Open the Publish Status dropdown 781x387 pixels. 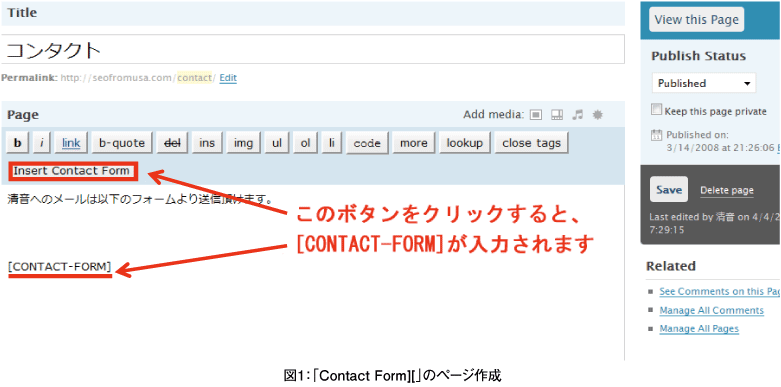[704, 83]
